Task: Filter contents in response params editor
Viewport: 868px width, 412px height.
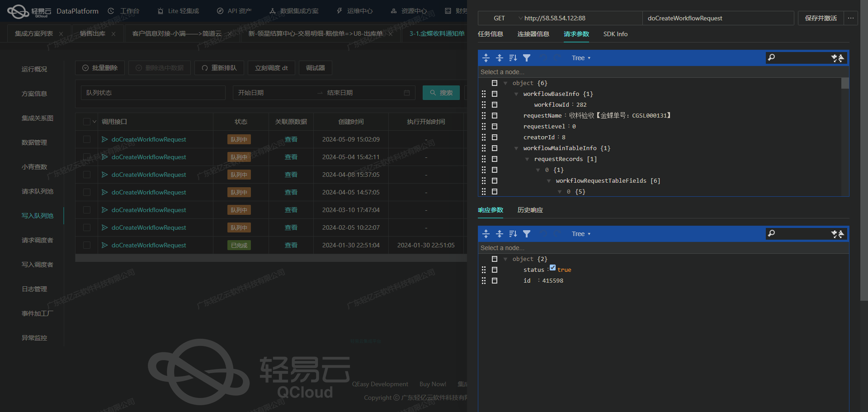Action: pos(527,234)
